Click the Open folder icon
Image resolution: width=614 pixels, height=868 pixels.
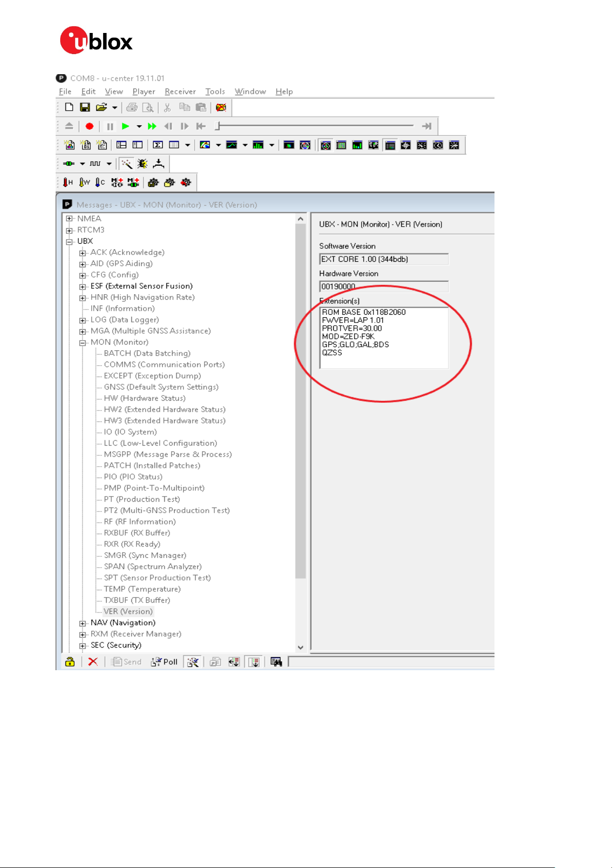101,107
